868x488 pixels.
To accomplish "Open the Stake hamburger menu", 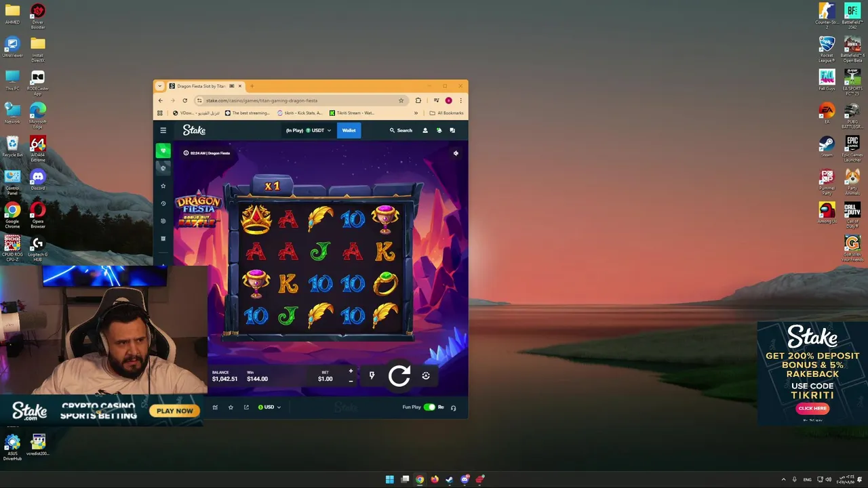I will 163,130.
